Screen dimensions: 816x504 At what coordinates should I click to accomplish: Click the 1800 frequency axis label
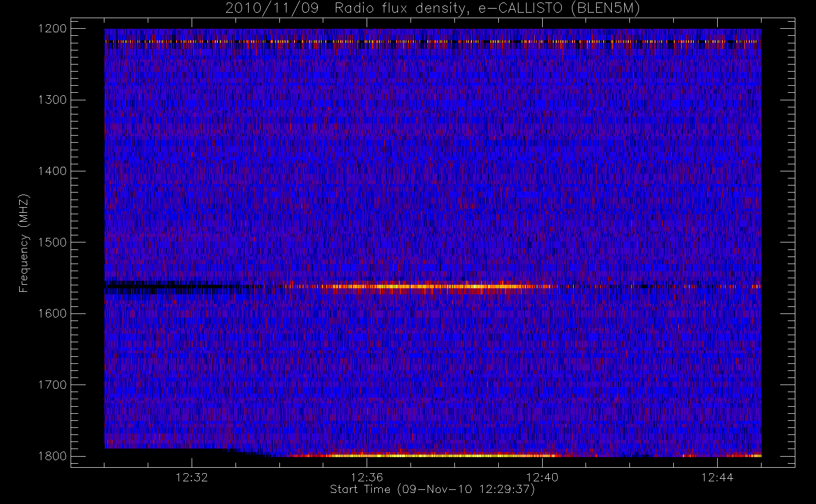point(52,456)
